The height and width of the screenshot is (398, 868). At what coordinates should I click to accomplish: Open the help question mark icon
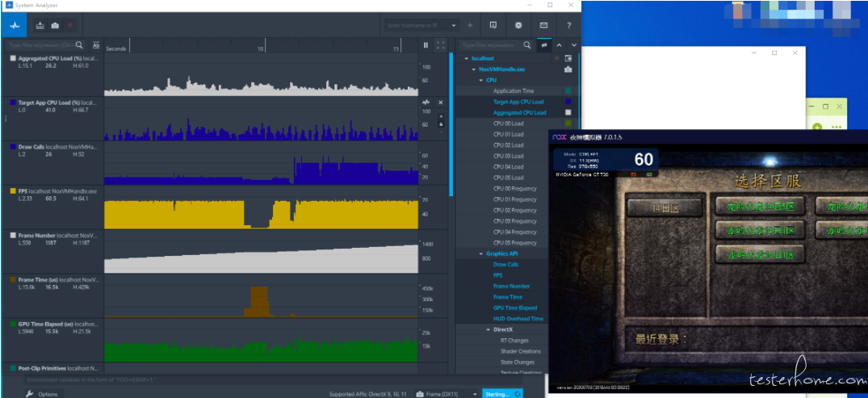coord(568,26)
